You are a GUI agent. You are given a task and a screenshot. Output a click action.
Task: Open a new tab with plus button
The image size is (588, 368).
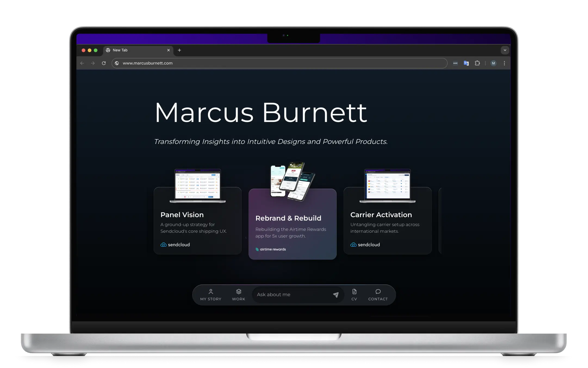(x=179, y=50)
